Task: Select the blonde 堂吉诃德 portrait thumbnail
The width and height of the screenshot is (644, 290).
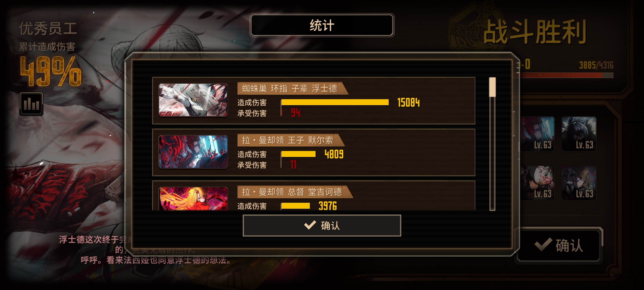Action: pyautogui.click(x=193, y=199)
